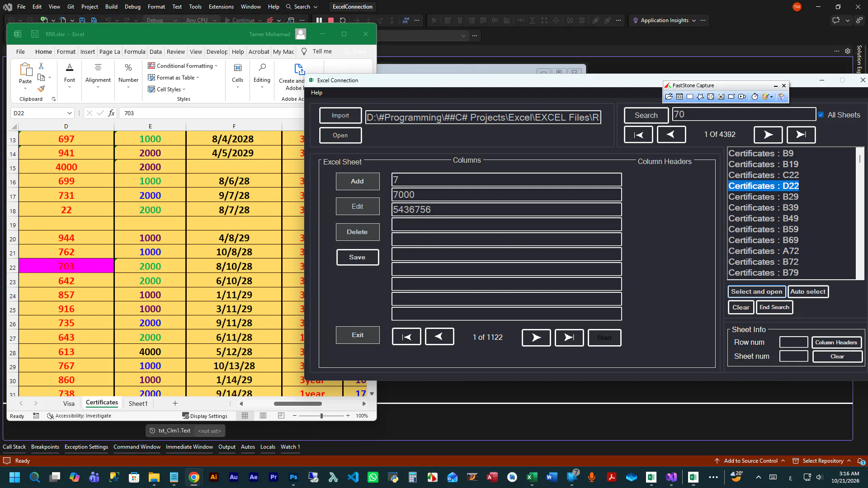Click FastStone delay timer icon

point(755,97)
